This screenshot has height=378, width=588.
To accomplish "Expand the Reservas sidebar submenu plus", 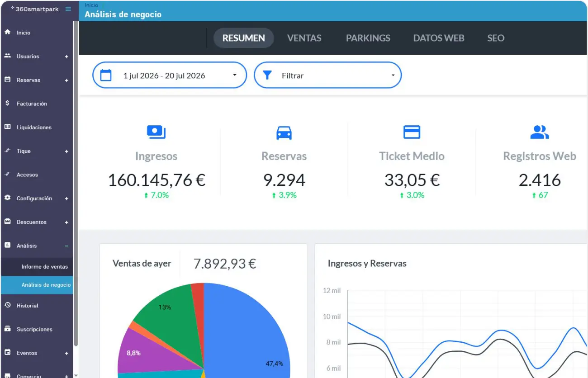I will coord(66,80).
